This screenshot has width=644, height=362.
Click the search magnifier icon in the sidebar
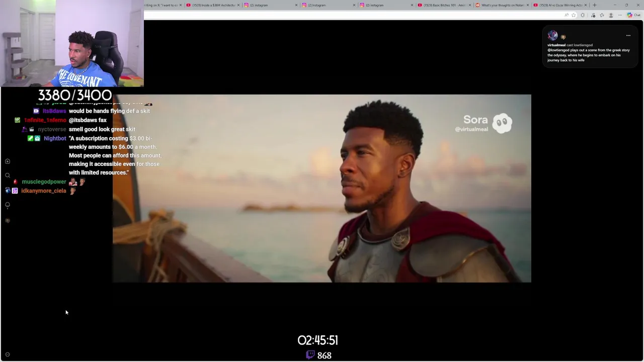coord(8,175)
